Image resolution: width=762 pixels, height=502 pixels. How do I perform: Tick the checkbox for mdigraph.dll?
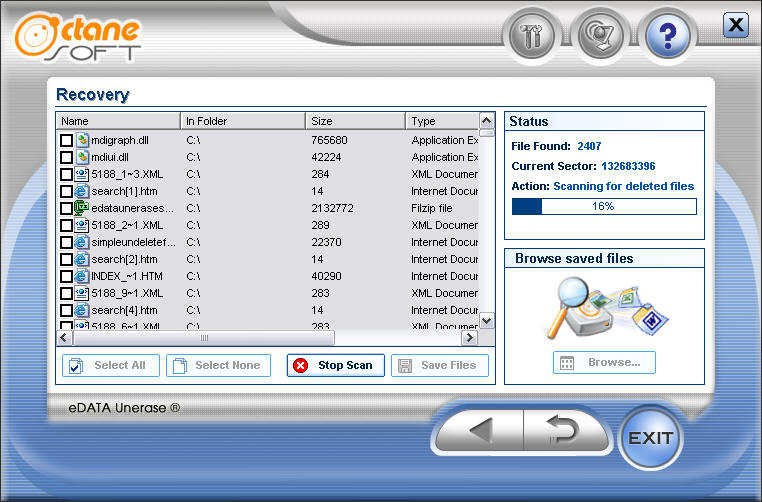66,141
